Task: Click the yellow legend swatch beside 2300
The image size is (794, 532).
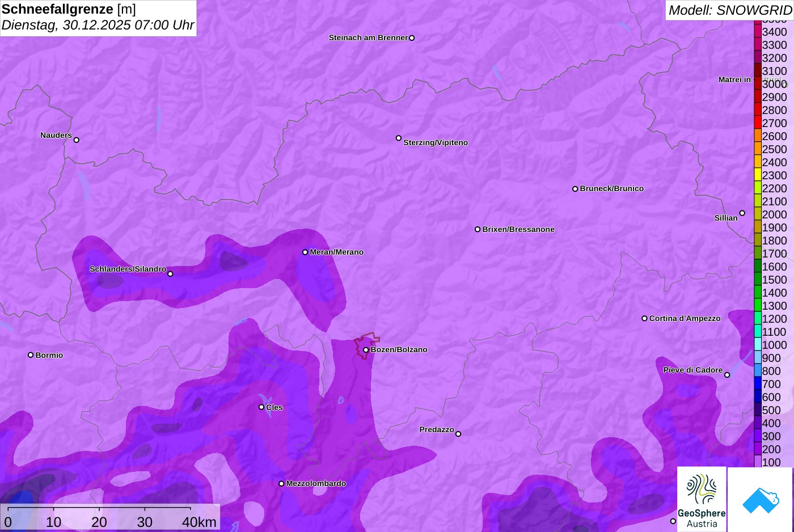Action: click(x=758, y=175)
